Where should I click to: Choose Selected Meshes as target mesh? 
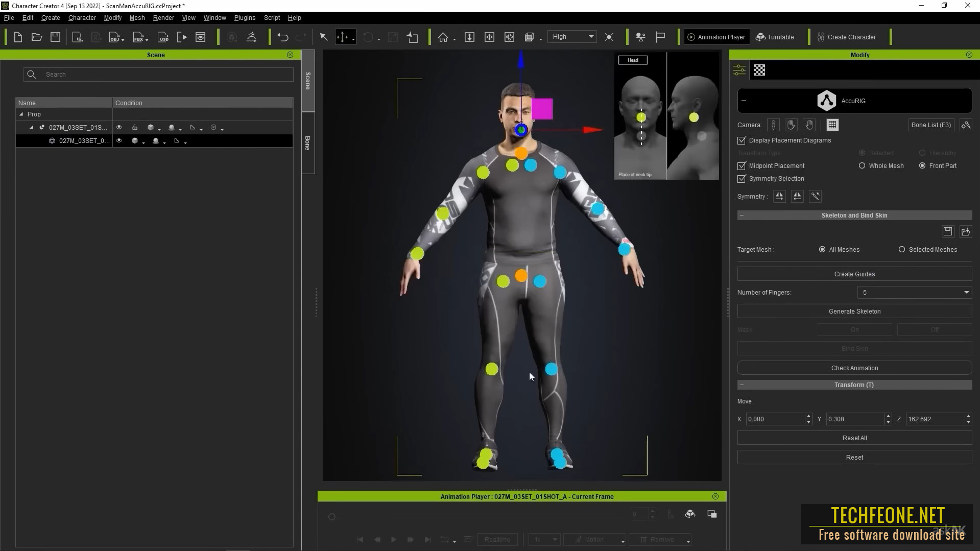(902, 249)
